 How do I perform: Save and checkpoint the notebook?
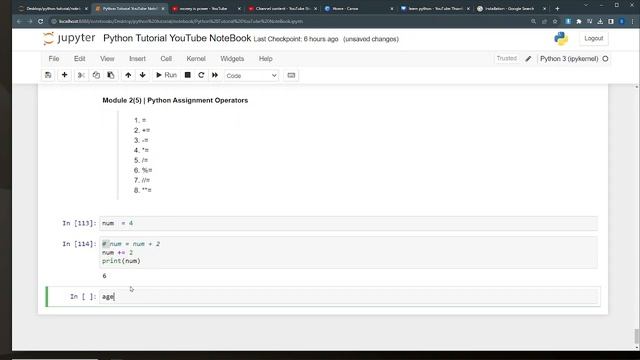click(48, 76)
